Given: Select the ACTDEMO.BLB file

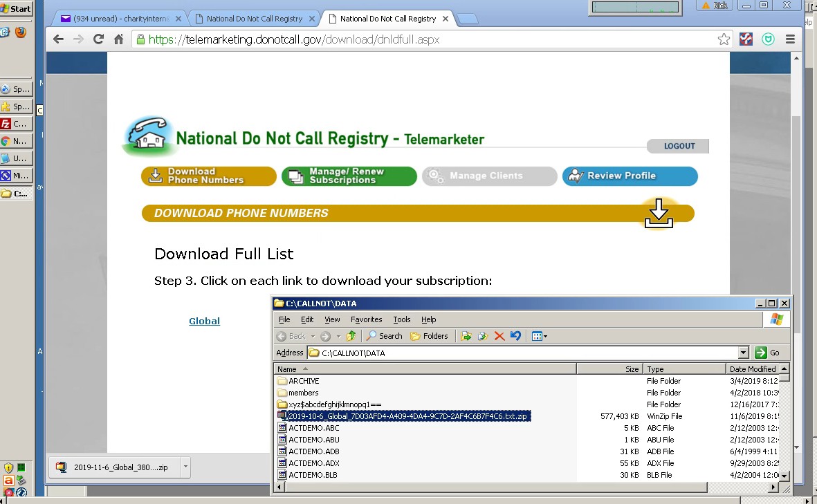Looking at the screenshot, I should (307, 475).
